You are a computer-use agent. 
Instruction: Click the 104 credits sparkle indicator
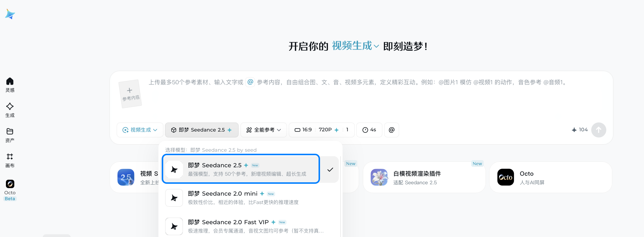[579, 130]
